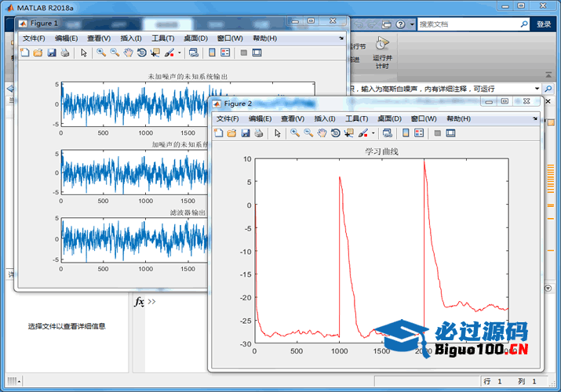Insert Colorbar icon in Figure 2 toolbar
The image size is (561, 392).
point(406,133)
